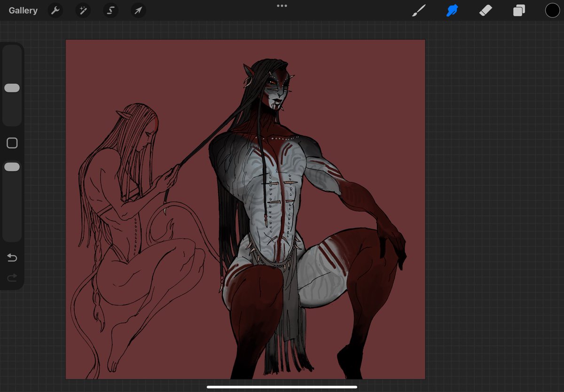Screen dimensions: 564x392
Task: Open the Actions wrench menu
Action: click(55, 10)
